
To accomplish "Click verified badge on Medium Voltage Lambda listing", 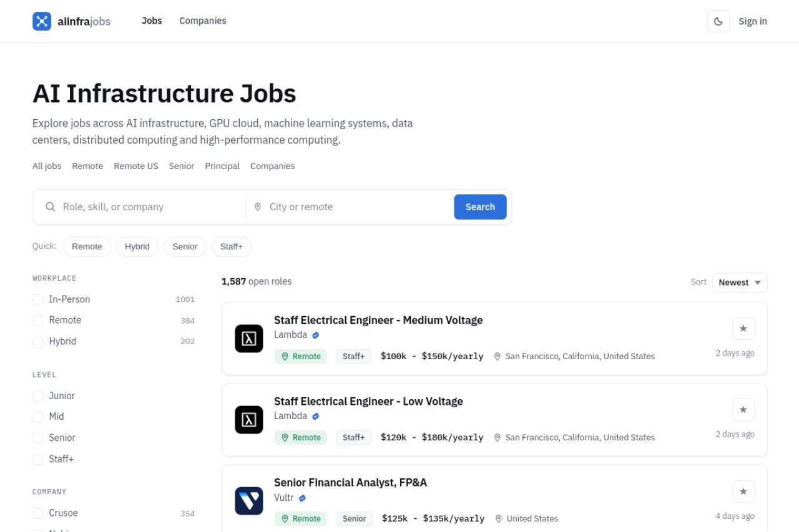I will [x=316, y=335].
